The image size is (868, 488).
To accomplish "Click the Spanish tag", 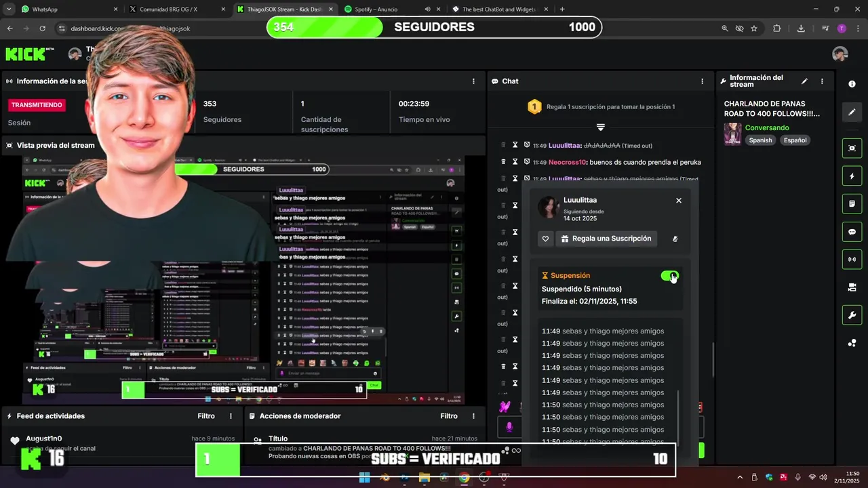I will point(760,140).
